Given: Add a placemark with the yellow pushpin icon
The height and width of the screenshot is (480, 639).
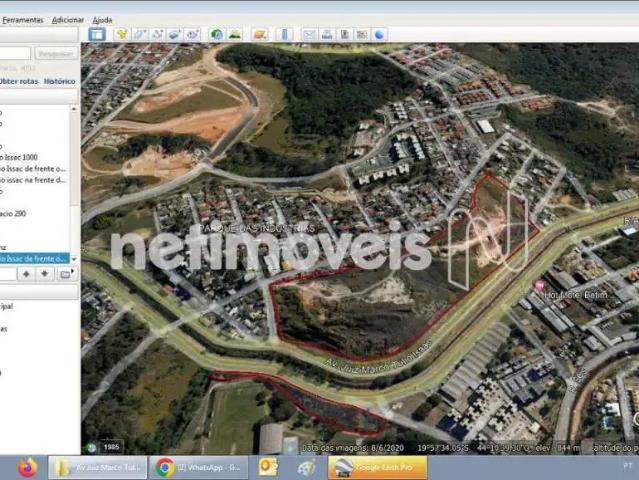Looking at the screenshot, I should pyautogui.click(x=121, y=35).
